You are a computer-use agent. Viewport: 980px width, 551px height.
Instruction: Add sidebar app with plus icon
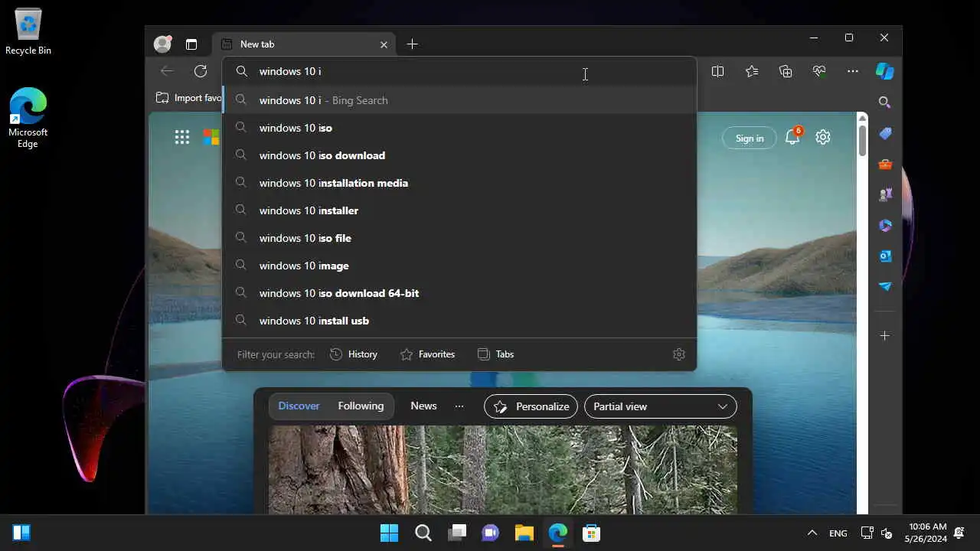pos(885,335)
